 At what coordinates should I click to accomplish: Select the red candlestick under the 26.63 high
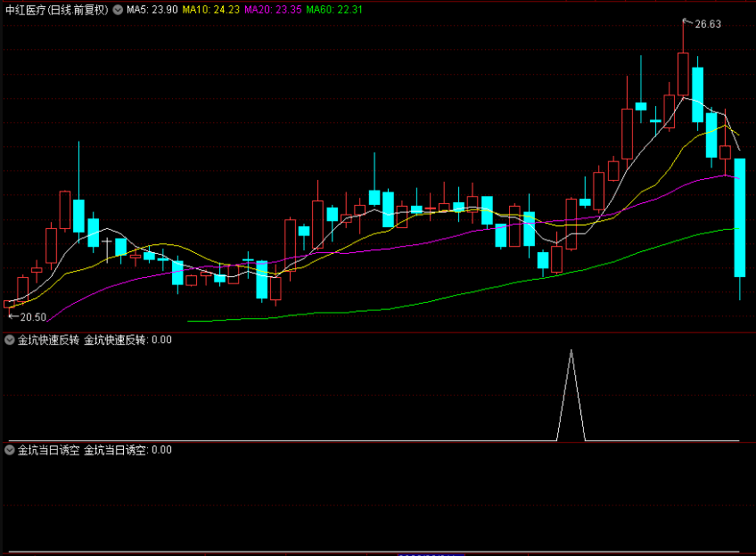[683, 74]
